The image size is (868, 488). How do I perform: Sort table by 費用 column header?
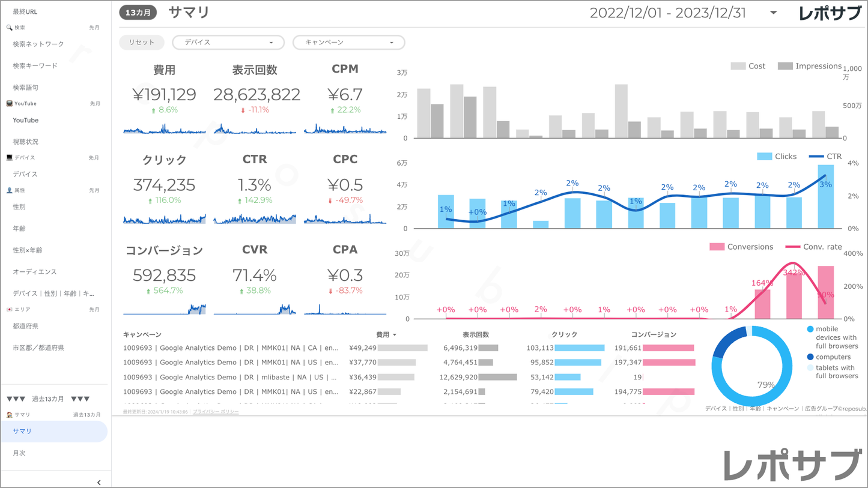(386, 334)
